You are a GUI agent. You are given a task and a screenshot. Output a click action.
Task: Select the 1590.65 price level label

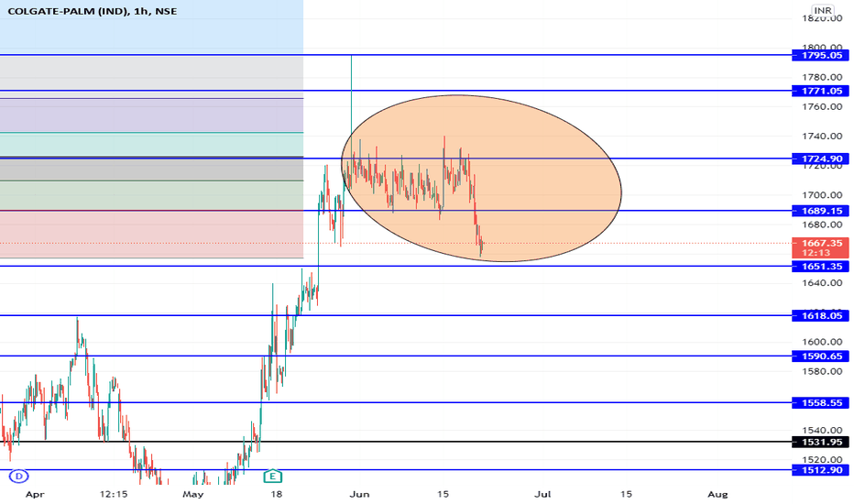coord(820,356)
